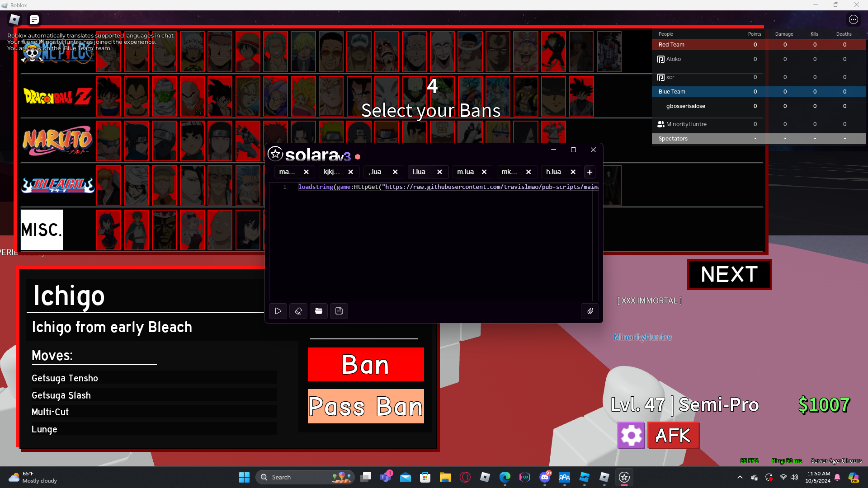Save the script with the floppy disk icon
The image size is (868, 488).
(339, 311)
